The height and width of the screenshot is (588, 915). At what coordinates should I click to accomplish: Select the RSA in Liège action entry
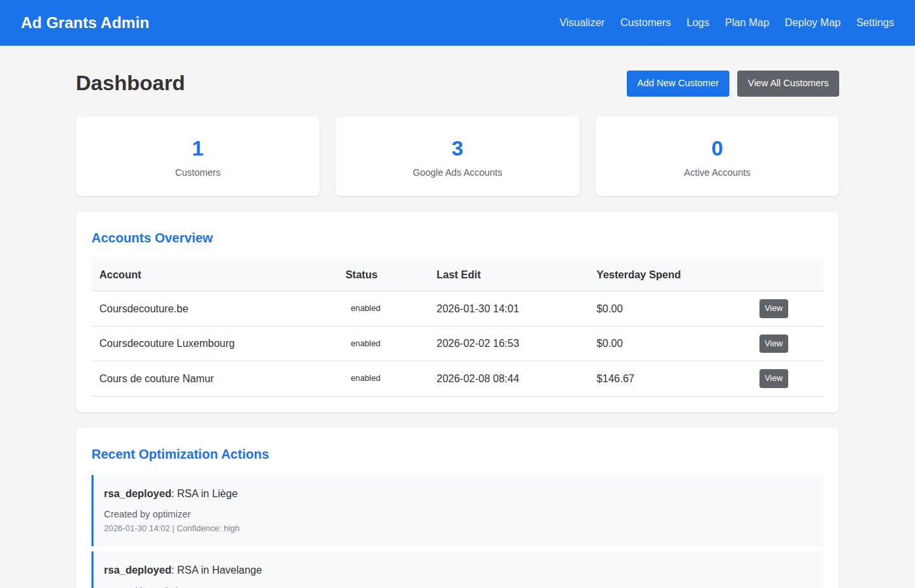[457, 510]
